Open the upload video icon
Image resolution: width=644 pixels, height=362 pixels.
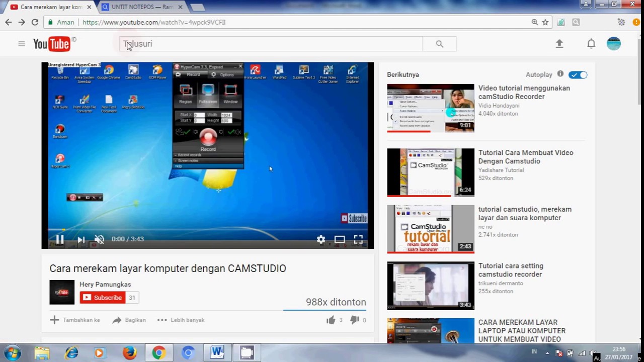(559, 44)
